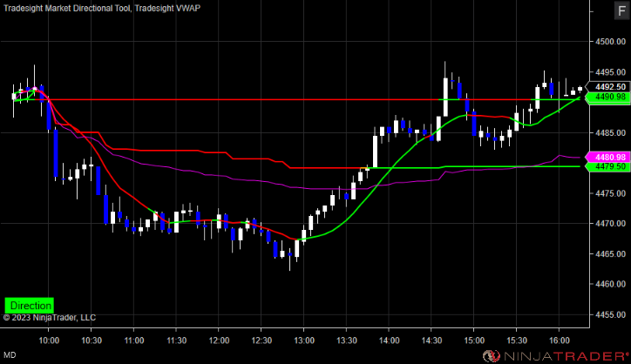Click the 4495.00 price axis label
The height and width of the screenshot is (364, 631).
pyautogui.click(x=610, y=72)
